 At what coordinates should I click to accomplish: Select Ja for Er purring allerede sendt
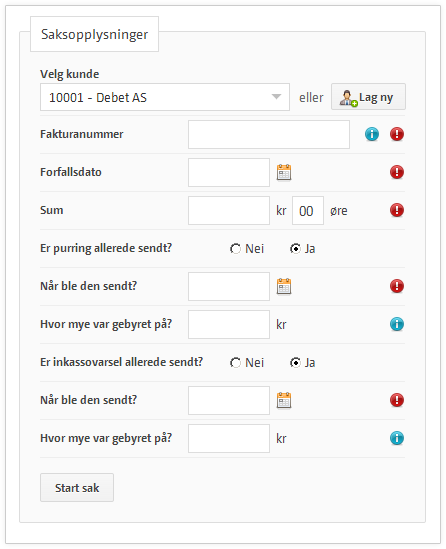(295, 249)
